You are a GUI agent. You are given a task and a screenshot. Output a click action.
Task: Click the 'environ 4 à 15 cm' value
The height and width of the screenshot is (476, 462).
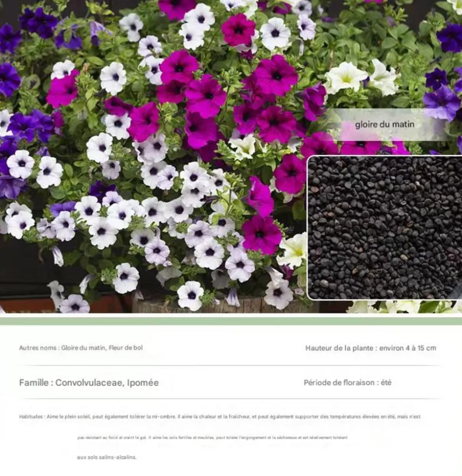[408, 348]
